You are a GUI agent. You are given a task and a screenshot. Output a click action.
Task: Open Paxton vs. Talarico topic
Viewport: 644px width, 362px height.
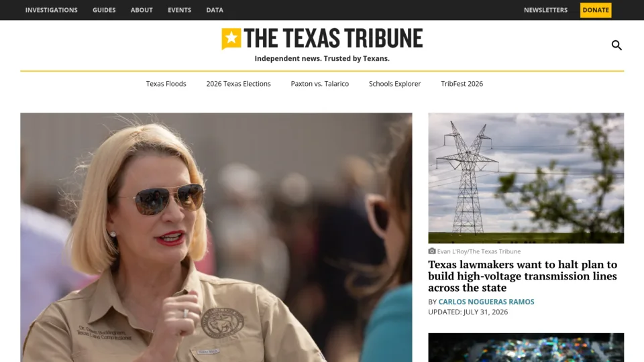click(x=319, y=84)
